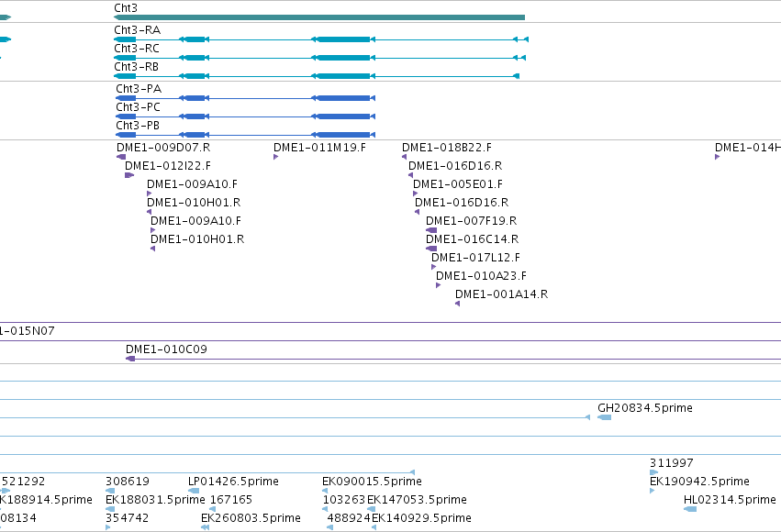Click the 521292 feature label
This screenshot has height=532, width=781.
(x=24, y=482)
